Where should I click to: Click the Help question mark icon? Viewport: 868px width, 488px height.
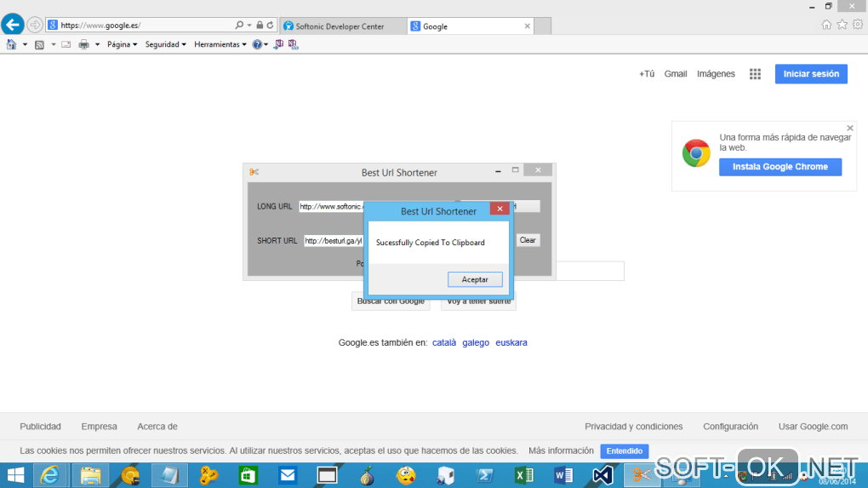click(x=257, y=44)
